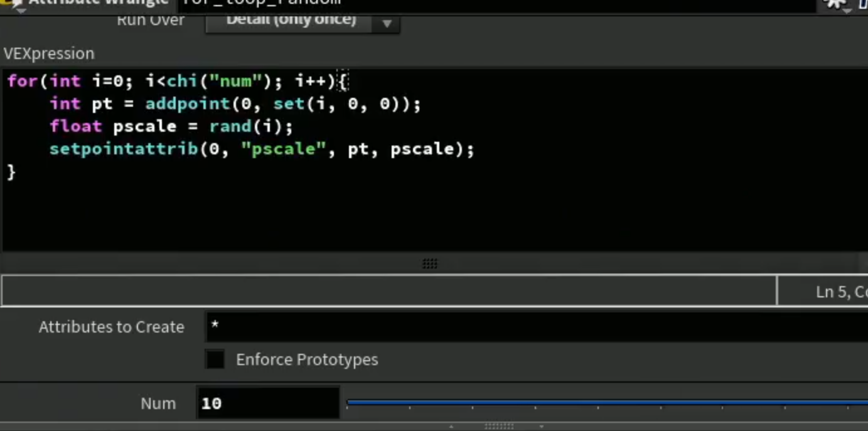Click the up arrow on bottom pane divider
The height and width of the screenshot is (431, 868).
click(451, 427)
